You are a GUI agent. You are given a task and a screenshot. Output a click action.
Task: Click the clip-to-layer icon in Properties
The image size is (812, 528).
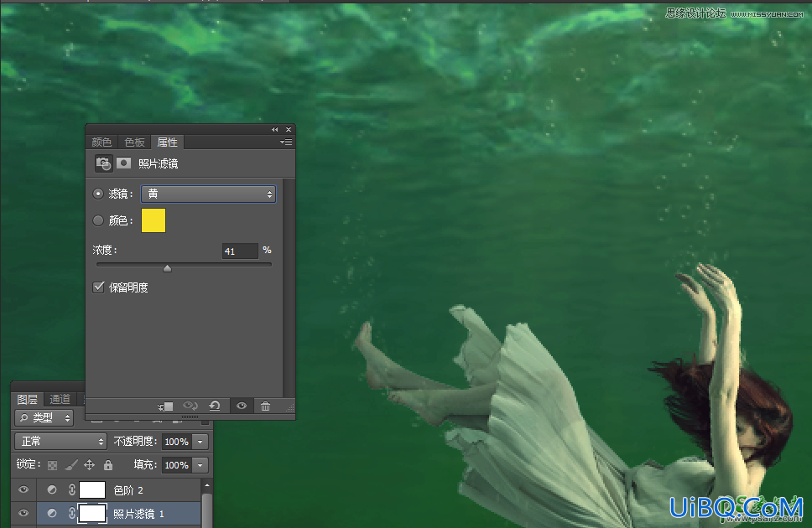tap(166, 406)
